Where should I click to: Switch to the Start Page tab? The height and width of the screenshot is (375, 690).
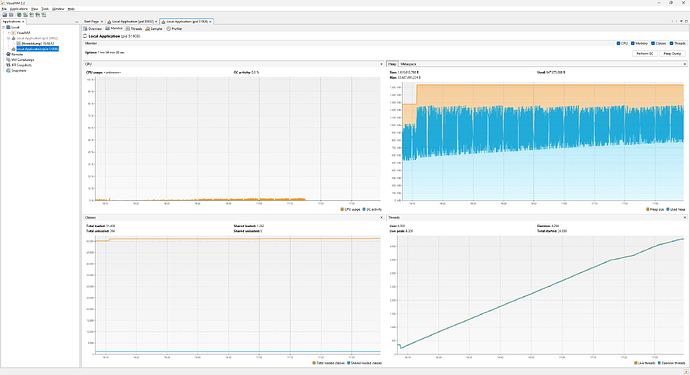91,21
